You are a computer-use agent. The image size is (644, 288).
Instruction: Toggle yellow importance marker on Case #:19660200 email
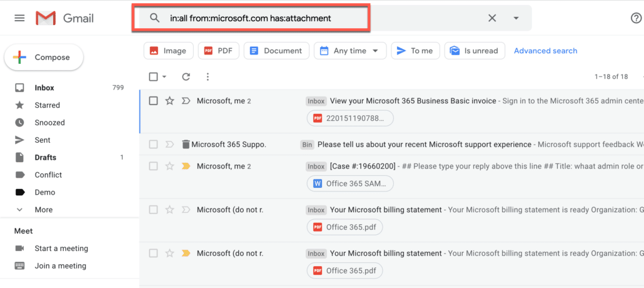tap(186, 166)
